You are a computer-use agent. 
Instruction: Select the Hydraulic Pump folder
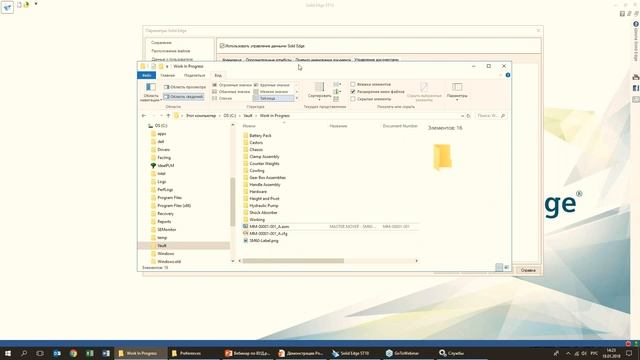pyautogui.click(x=264, y=206)
